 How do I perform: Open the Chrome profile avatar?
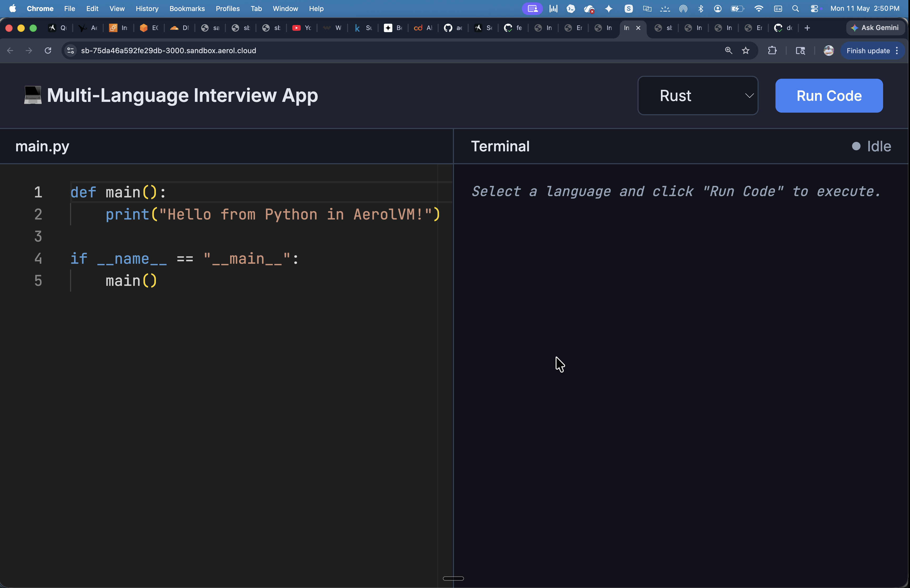[828, 51]
